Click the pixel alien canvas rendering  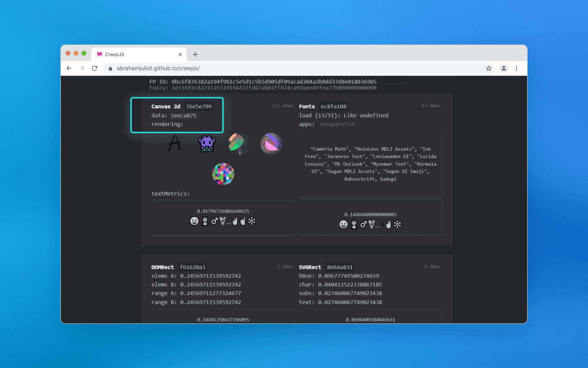pos(206,144)
